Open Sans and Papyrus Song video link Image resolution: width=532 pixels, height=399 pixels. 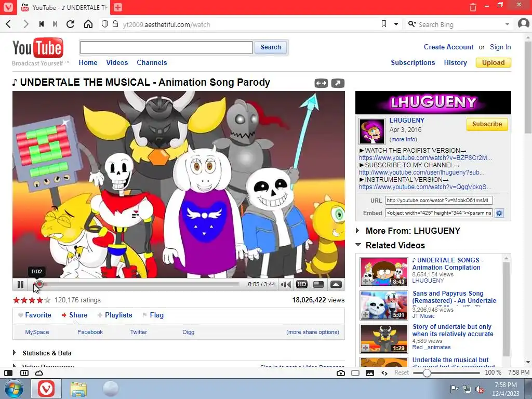[454, 297]
